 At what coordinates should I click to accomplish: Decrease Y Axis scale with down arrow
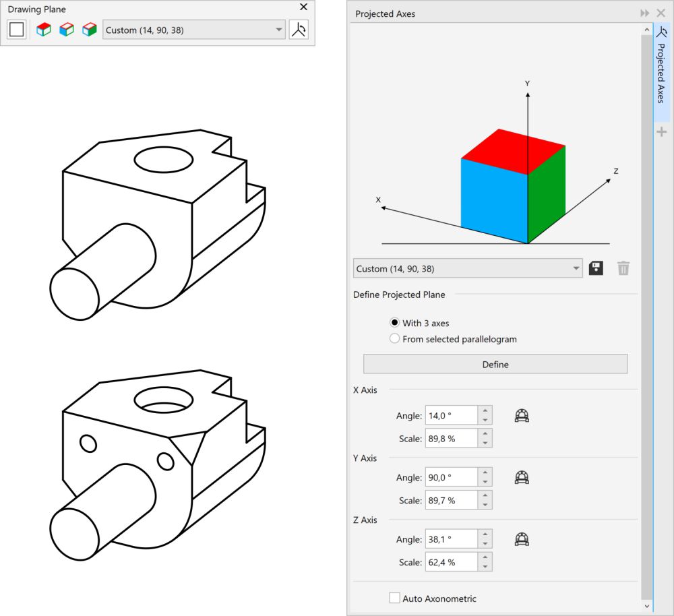[x=485, y=505]
